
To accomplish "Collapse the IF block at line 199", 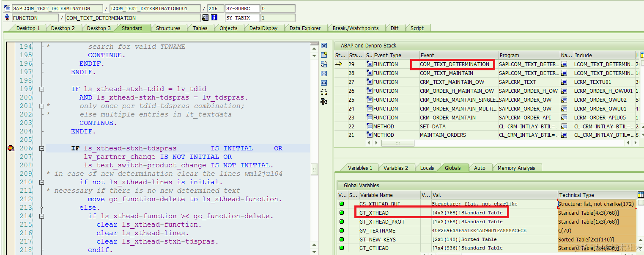I will 41,89.
